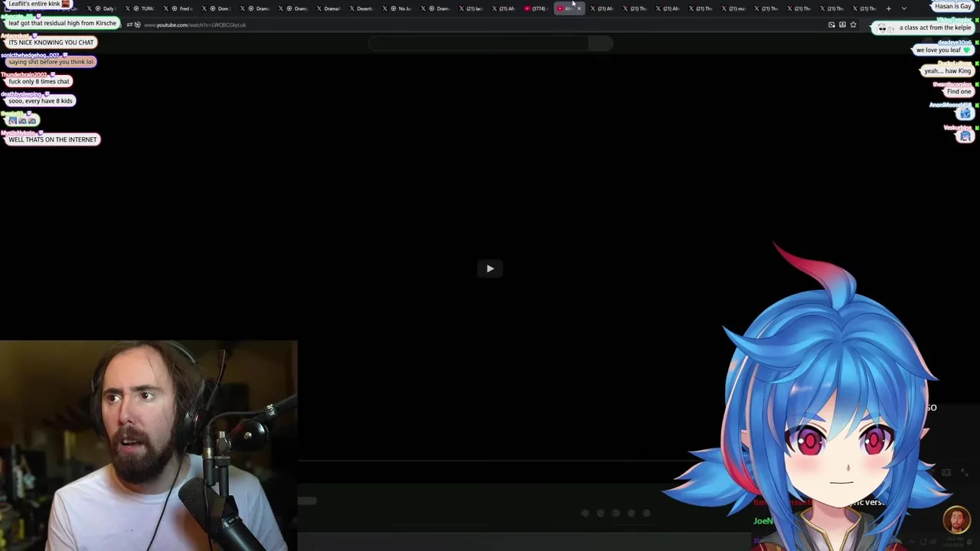Switch to the Fred tab

click(x=179, y=8)
